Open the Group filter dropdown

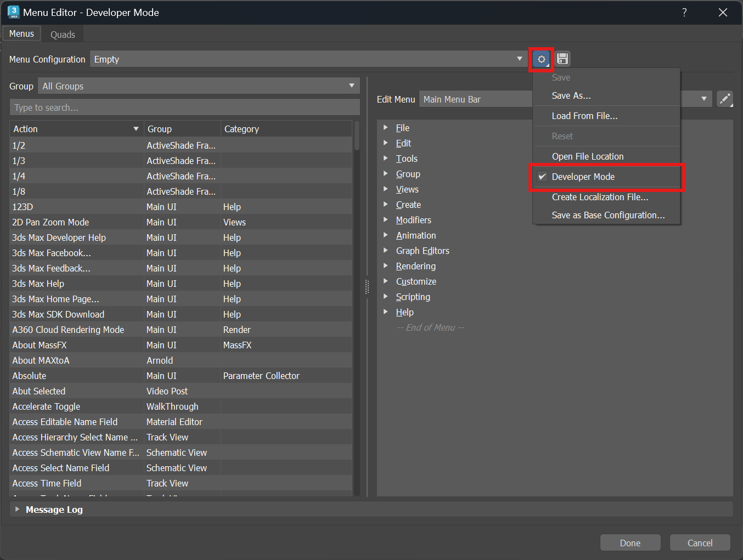point(199,86)
